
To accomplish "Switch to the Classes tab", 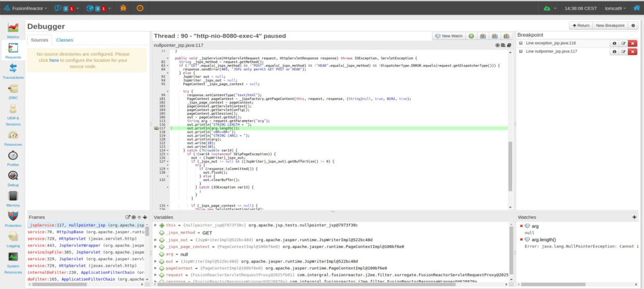I will coord(64,40).
